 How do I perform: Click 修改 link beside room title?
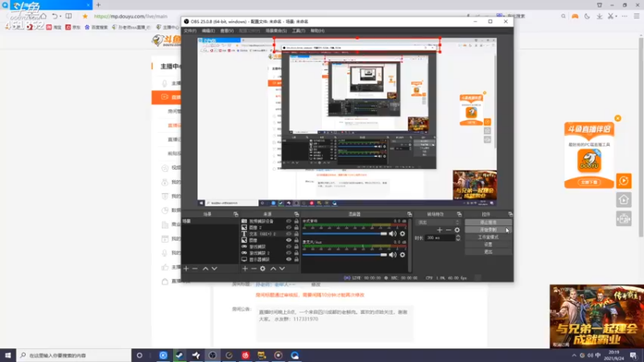[x=316, y=285]
